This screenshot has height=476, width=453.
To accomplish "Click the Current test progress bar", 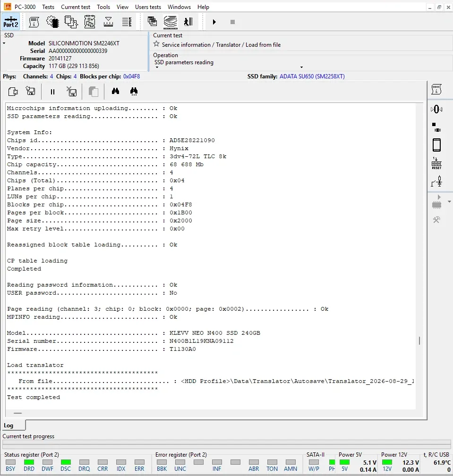I will (x=227, y=443).
